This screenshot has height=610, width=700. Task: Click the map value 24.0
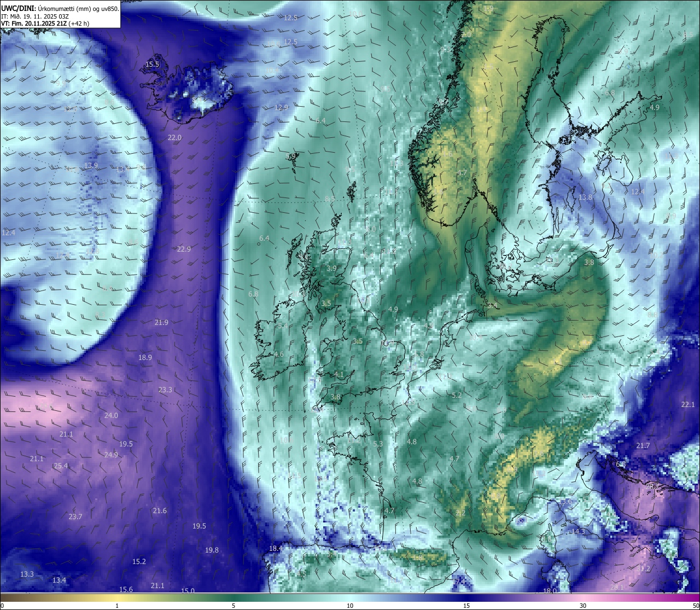(x=111, y=416)
